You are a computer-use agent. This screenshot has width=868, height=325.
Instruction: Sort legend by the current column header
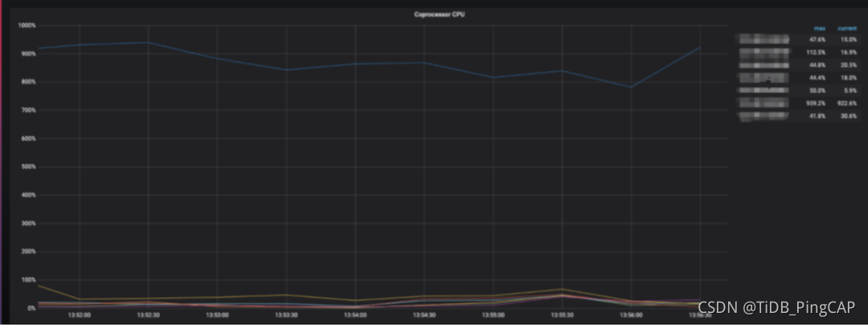[847, 28]
